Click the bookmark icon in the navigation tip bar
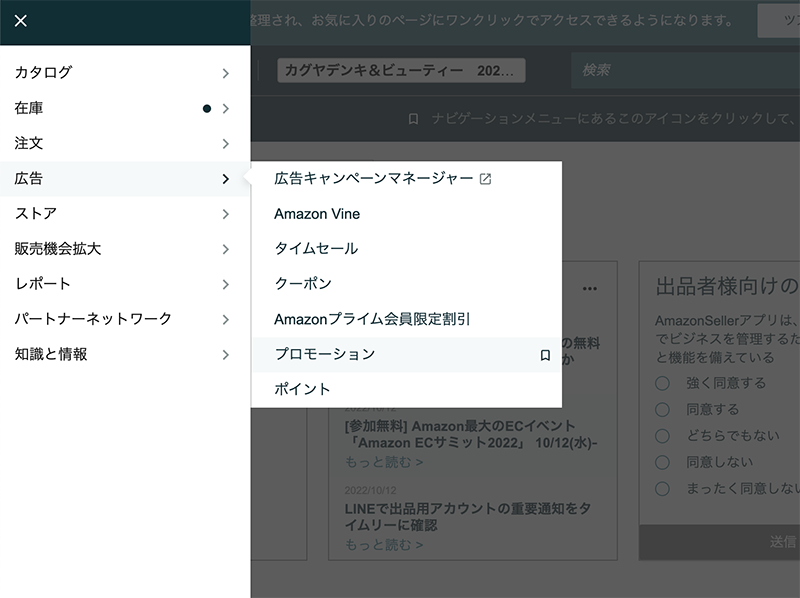The height and width of the screenshot is (598, 800). [413, 119]
